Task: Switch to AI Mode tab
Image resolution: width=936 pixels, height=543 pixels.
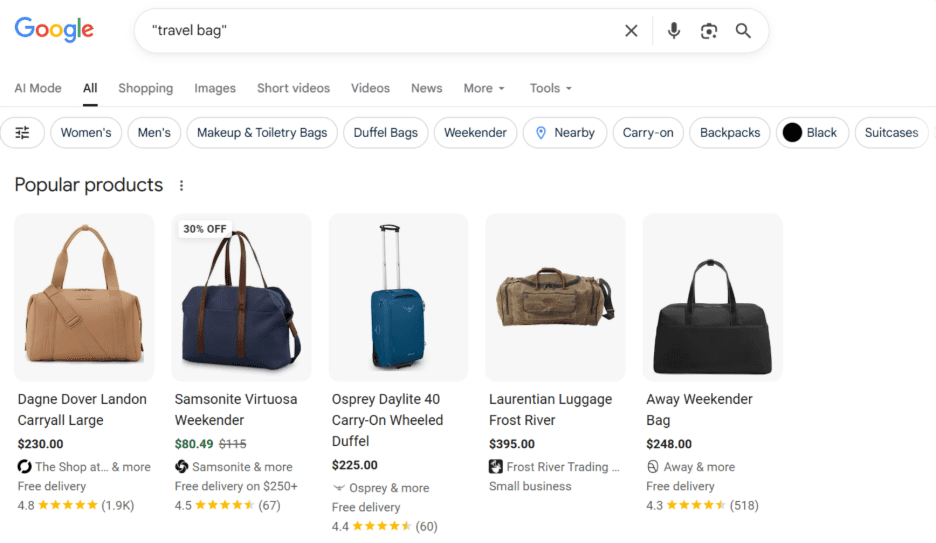Action: point(38,88)
